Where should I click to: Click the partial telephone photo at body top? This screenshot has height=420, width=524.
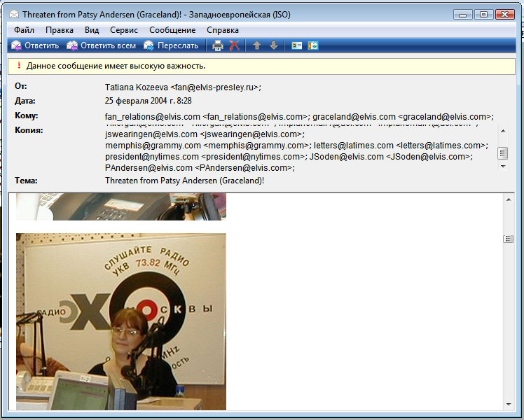tap(121, 206)
